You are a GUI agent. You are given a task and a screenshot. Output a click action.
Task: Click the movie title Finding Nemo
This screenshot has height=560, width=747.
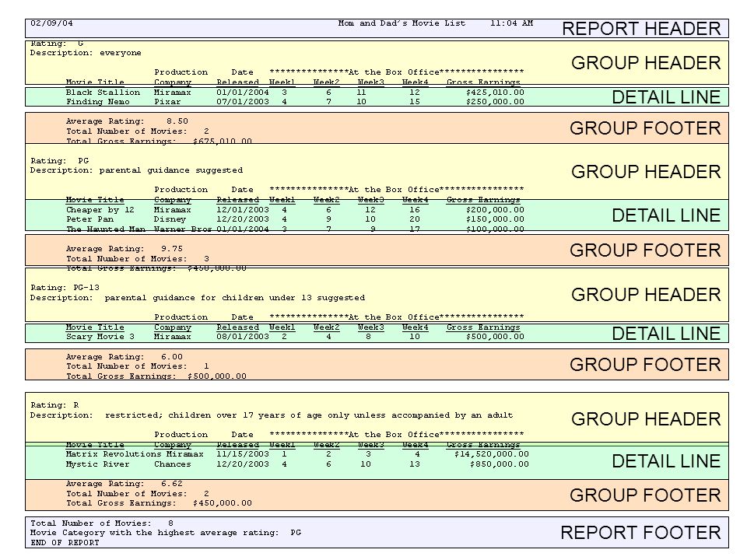(98, 102)
